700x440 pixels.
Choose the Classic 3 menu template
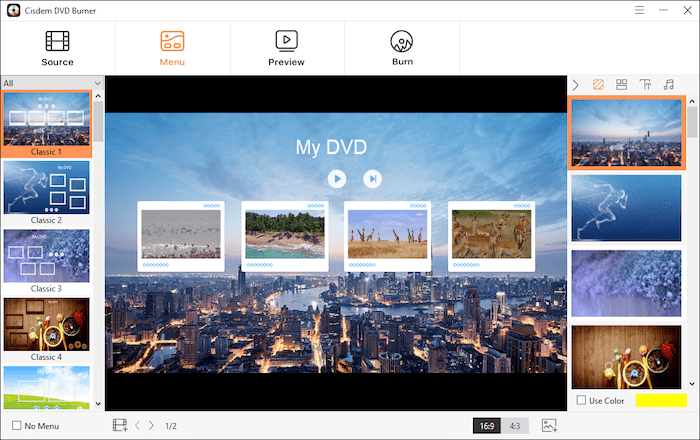point(46,261)
